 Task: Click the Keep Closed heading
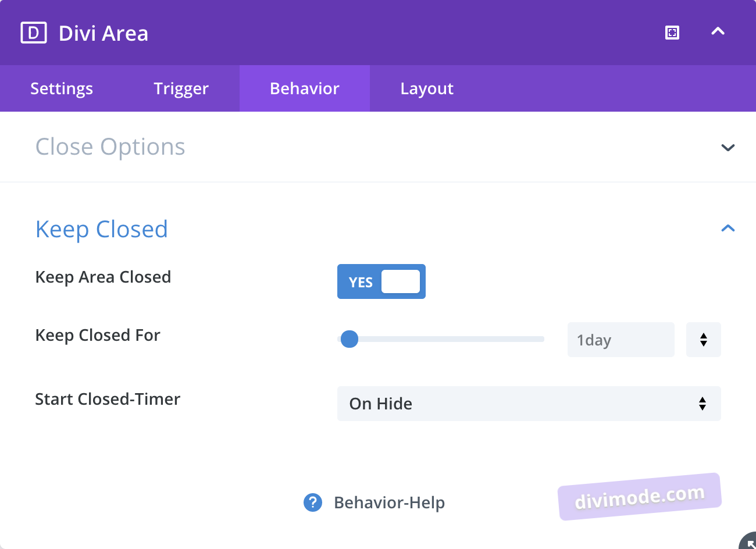pyautogui.click(x=102, y=229)
